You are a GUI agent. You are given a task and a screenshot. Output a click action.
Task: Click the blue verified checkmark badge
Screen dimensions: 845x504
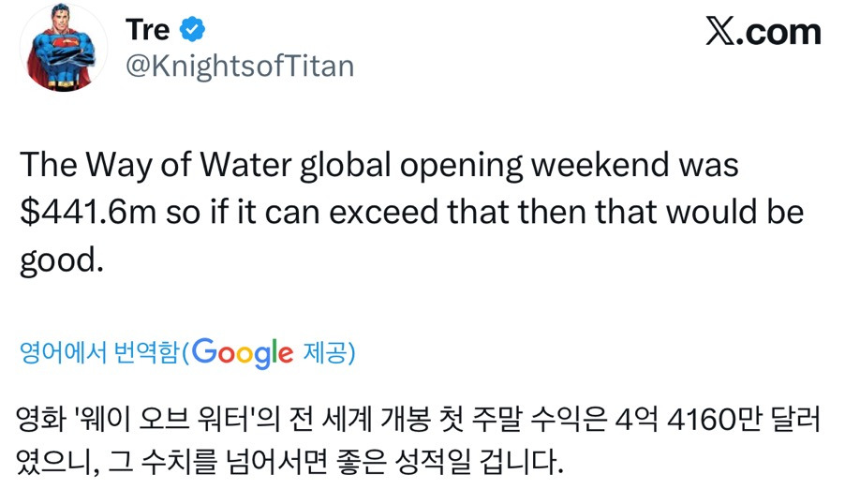(x=193, y=31)
